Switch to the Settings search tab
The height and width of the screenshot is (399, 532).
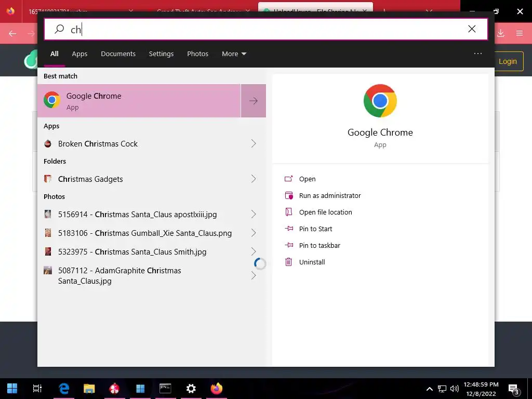click(161, 54)
